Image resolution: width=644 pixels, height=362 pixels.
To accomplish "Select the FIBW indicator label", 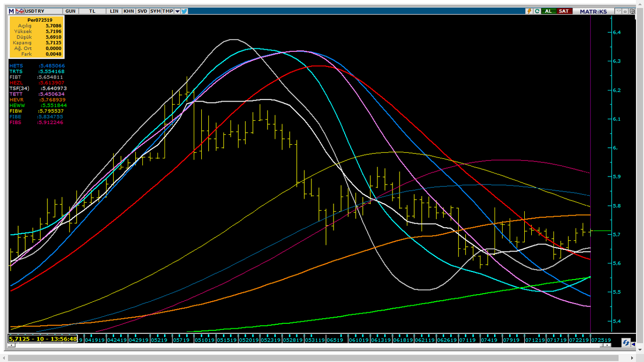I will 17,111.
